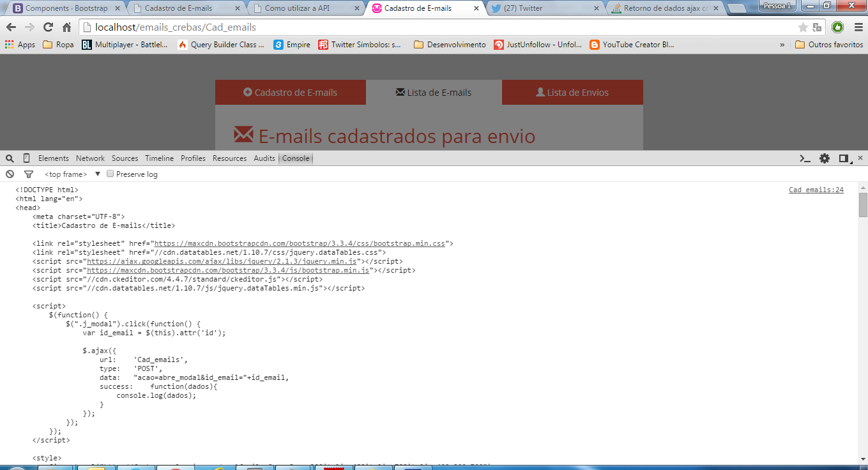Viewport: 868px width, 470px height.
Task: Click the DevTools inspect element magnifier icon
Action: pos(10,158)
